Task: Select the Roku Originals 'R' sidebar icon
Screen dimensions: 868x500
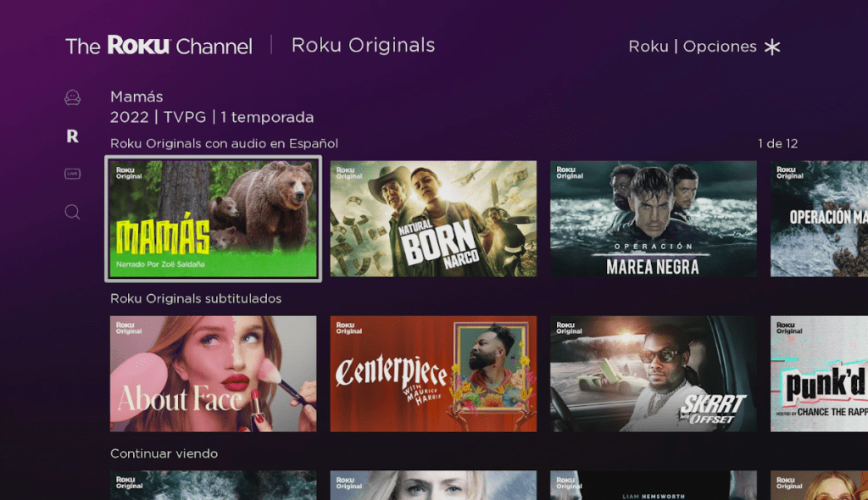Action: point(73,136)
